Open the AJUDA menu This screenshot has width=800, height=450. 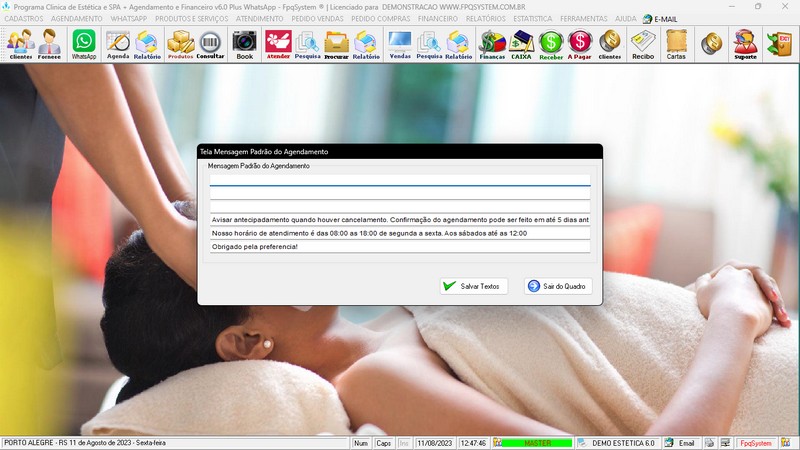pos(626,19)
